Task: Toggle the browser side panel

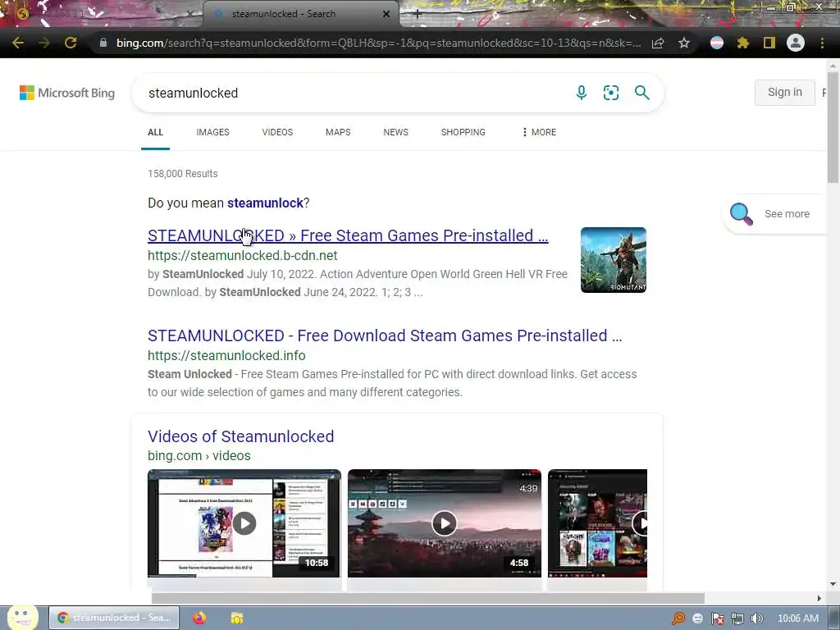Action: coord(769,43)
